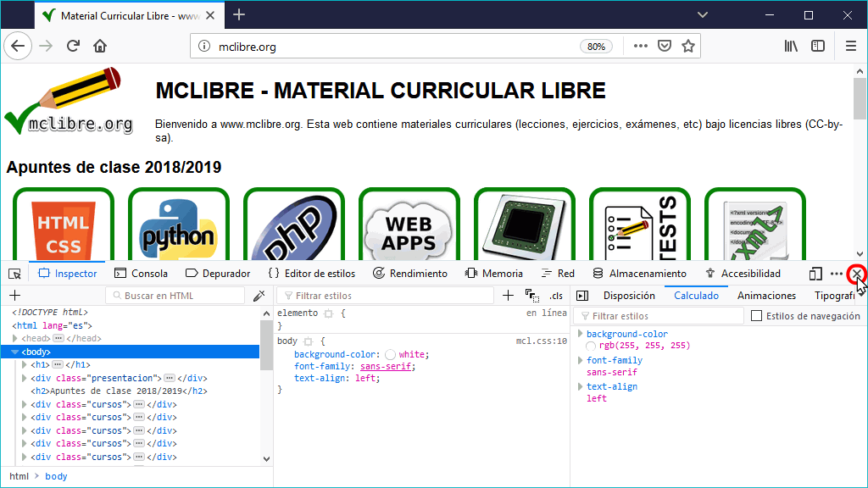Add a new CSS rule
Screen dimensions: 868x488
pyautogui.click(x=508, y=296)
